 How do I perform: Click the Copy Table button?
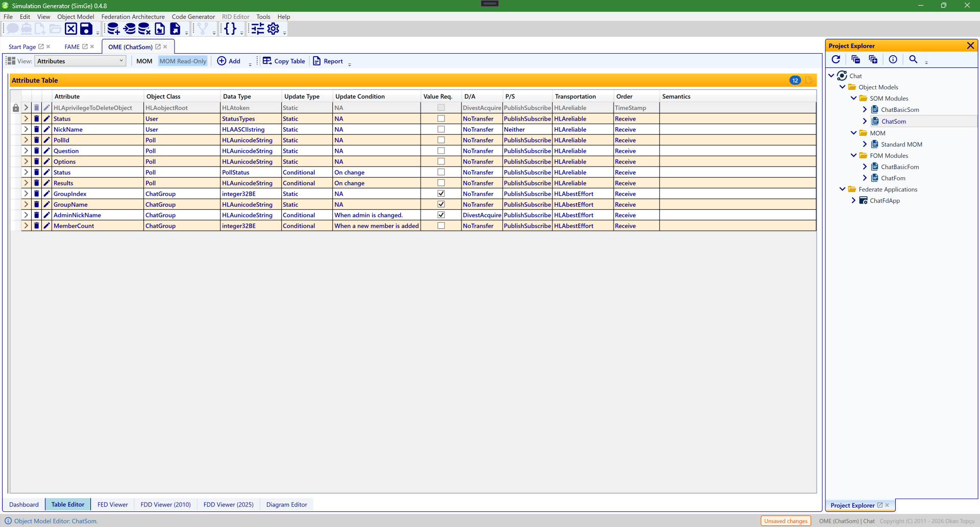pyautogui.click(x=284, y=61)
